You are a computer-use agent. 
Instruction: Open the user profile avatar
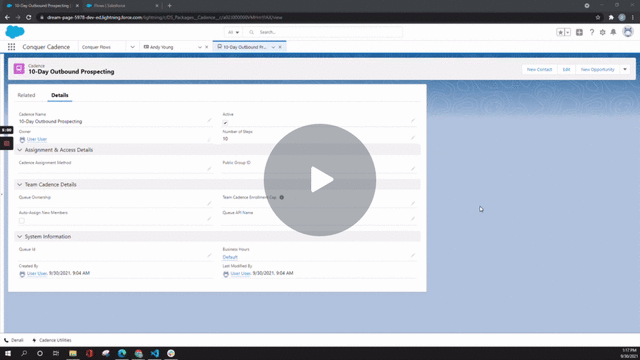pos(628,31)
